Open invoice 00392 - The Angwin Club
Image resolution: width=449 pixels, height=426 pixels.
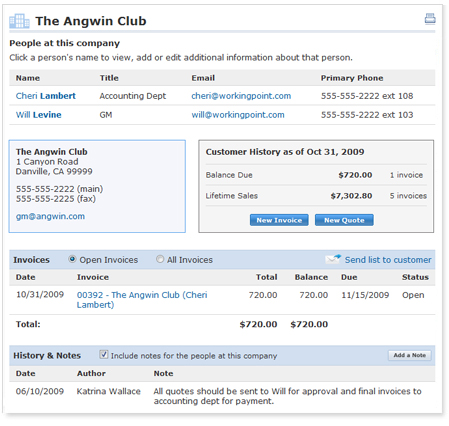(142, 300)
